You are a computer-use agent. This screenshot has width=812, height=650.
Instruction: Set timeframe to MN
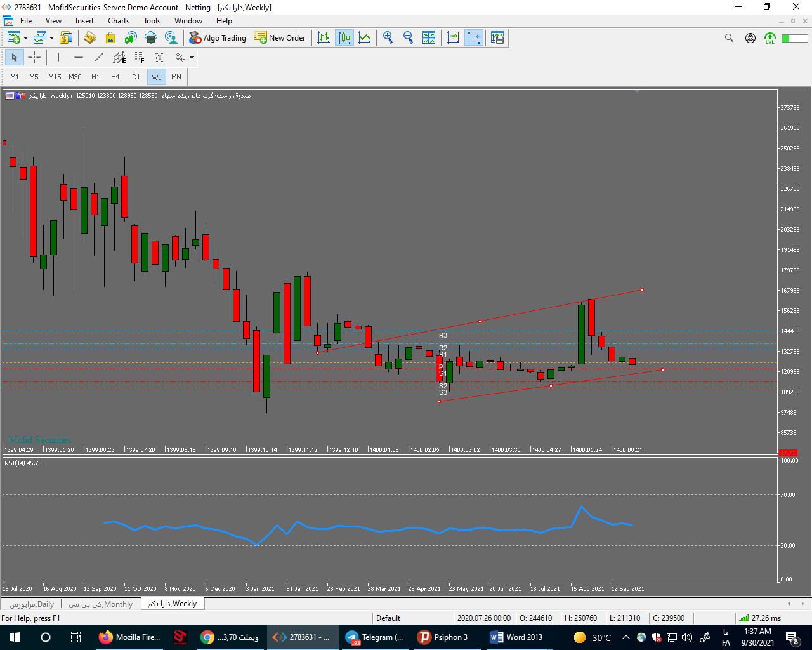[176, 77]
